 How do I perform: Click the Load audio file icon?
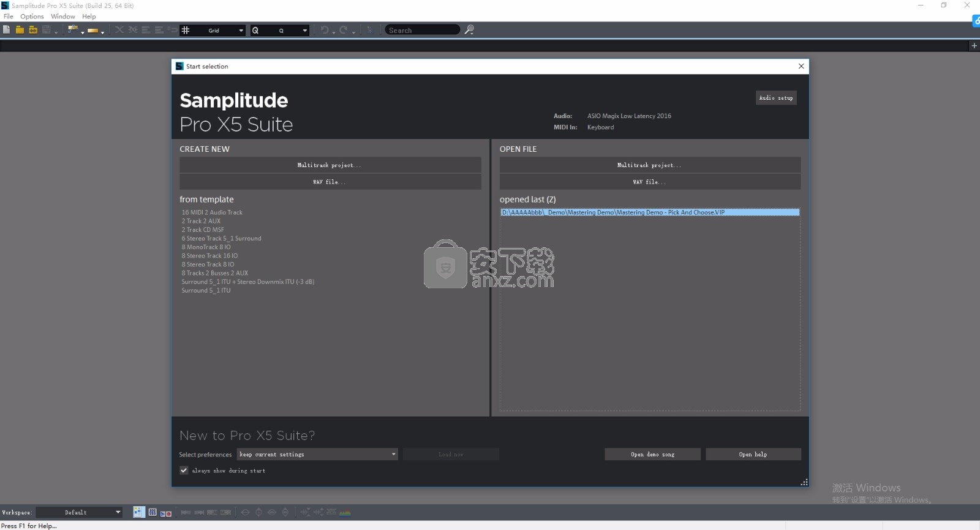(x=33, y=29)
